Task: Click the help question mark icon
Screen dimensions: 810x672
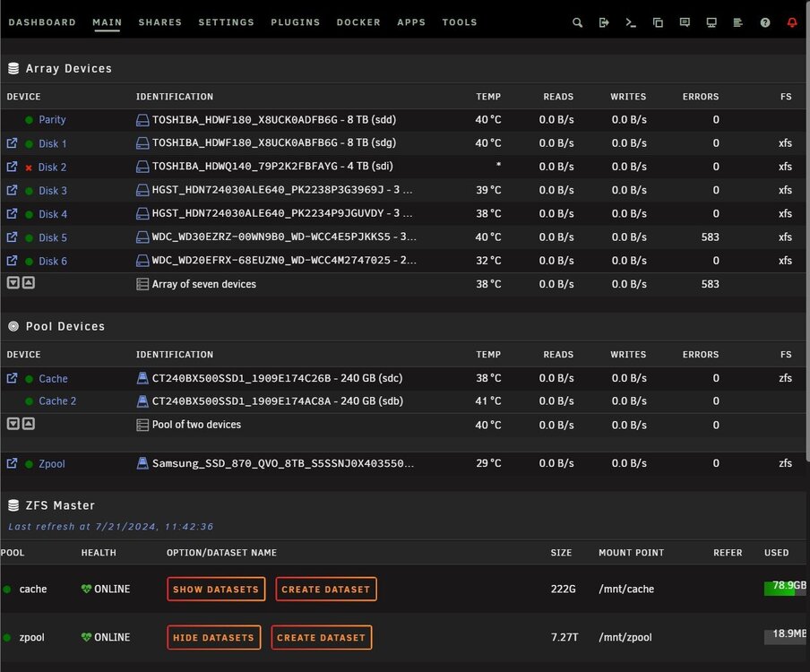Action: click(765, 22)
